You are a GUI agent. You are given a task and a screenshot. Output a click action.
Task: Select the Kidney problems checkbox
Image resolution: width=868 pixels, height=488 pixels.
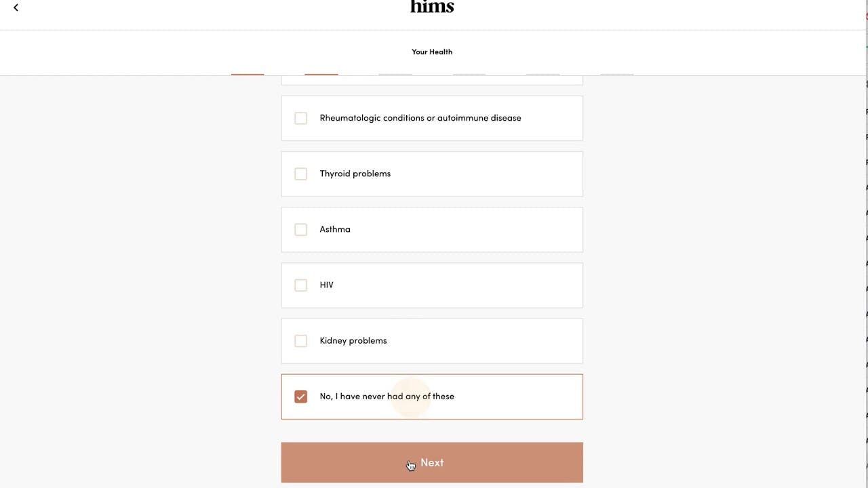300,341
